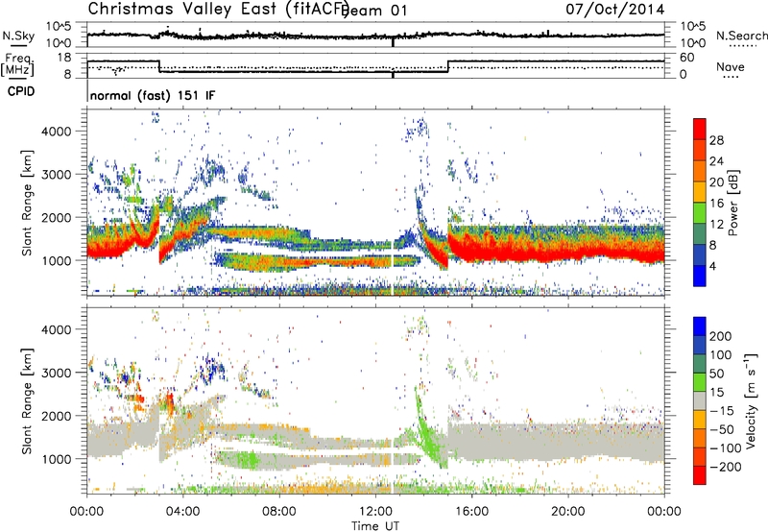Click the 2000 tick on power panel
The height and width of the screenshot is (532, 768).
pos(56,217)
